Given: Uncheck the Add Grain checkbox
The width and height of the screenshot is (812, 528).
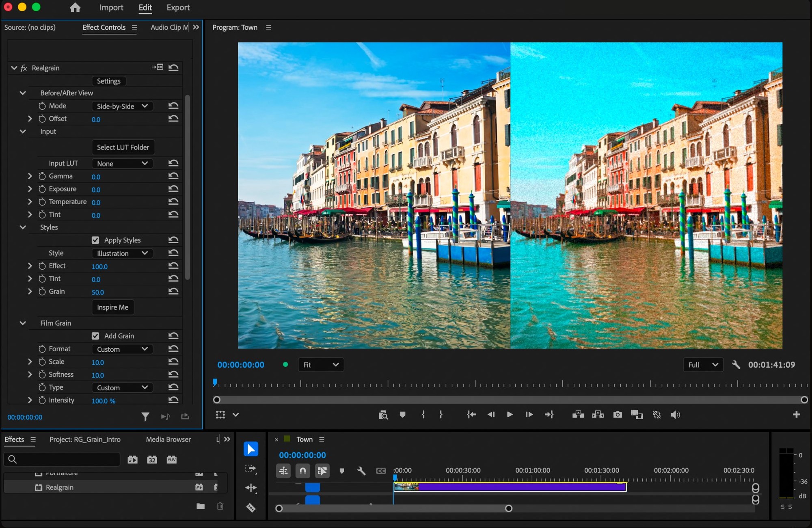Looking at the screenshot, I should [x=95, y=336].
